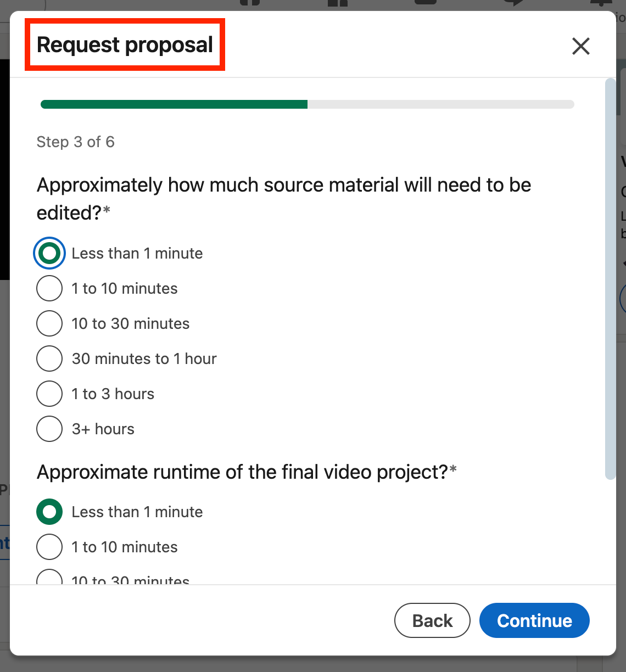Select '1 to 10 minutes' of source material
Viewport: 626px width, 672px height.
(49, 288)
